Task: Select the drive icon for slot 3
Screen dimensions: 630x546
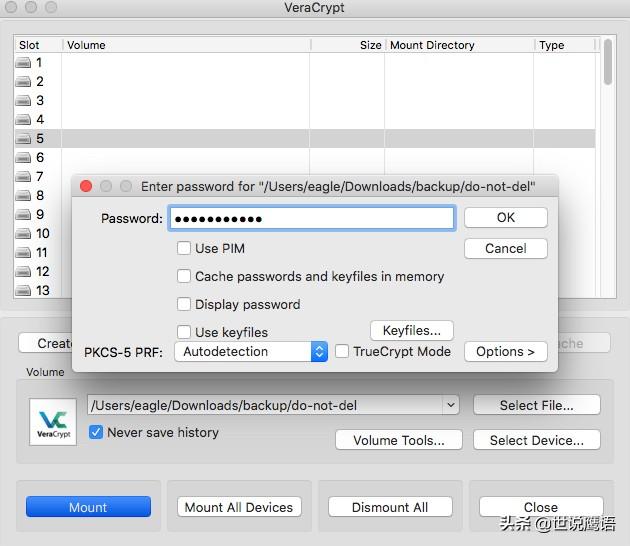Action: coord(23,101)
